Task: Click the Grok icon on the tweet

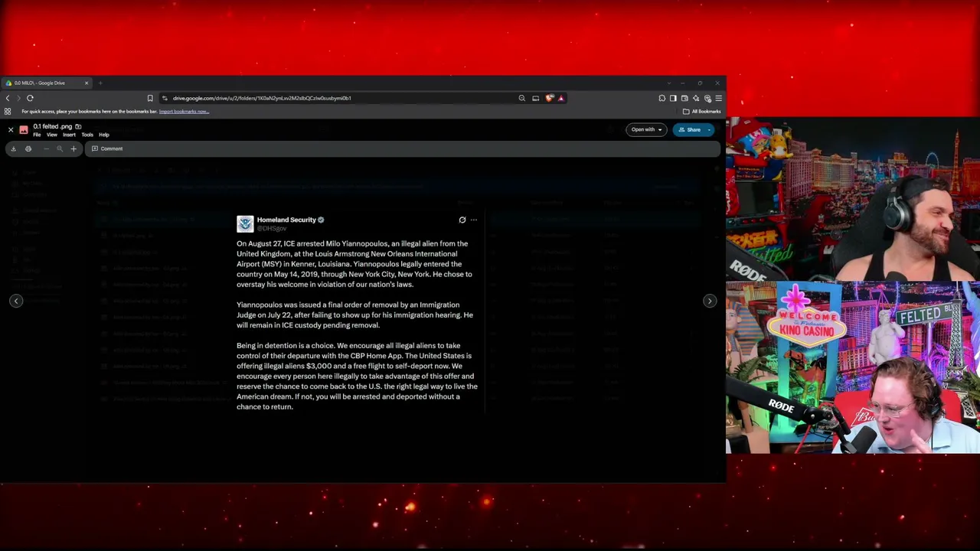Action: coord(462,220)
